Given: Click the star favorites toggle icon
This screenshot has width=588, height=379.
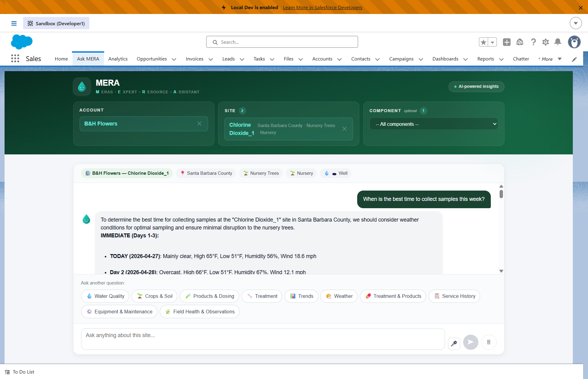Looking at the screenshot, I should 484,42.
